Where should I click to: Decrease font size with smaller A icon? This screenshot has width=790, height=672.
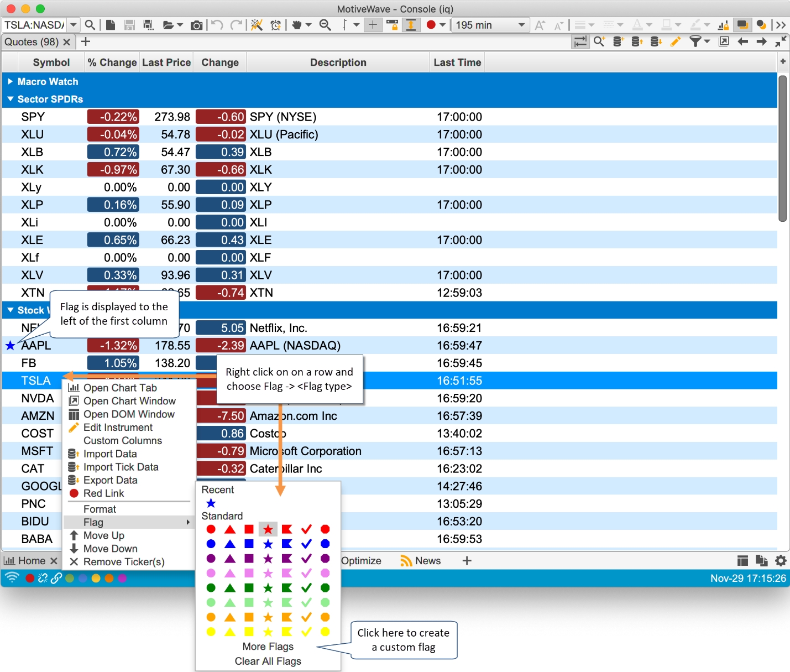(x=559, y=25)
